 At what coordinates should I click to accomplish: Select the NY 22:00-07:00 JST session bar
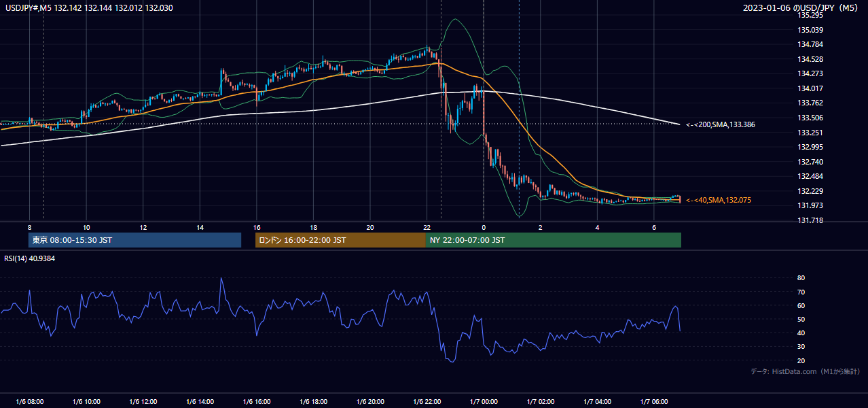click(x=554, y=240)
